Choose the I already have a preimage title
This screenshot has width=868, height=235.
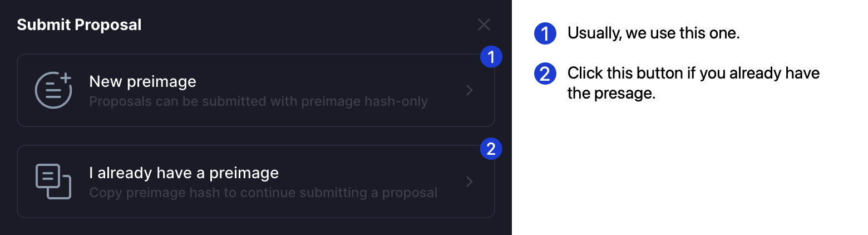(184, 173)
